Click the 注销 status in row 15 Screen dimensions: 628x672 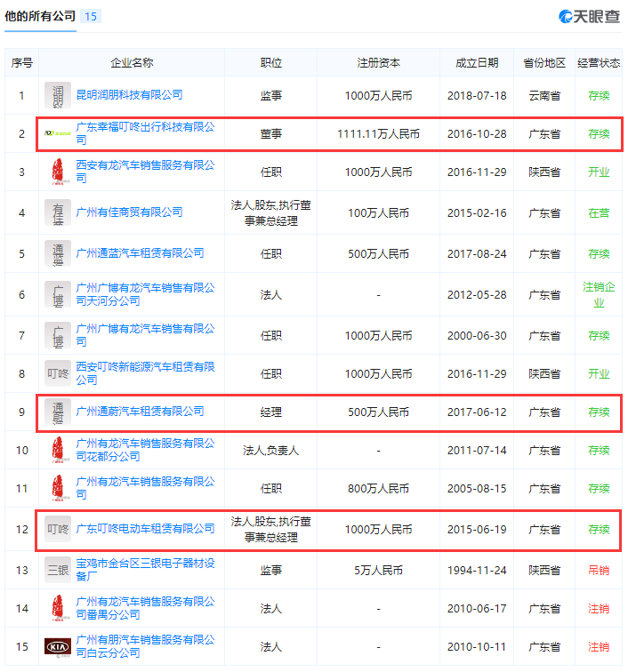[599, 647]
